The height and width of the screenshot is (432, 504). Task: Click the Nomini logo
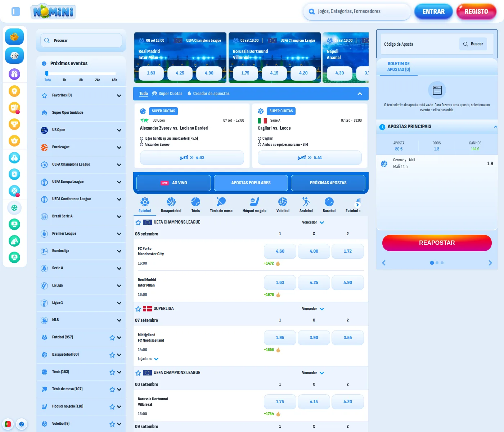pyautogui.click(x=53, y=12)
